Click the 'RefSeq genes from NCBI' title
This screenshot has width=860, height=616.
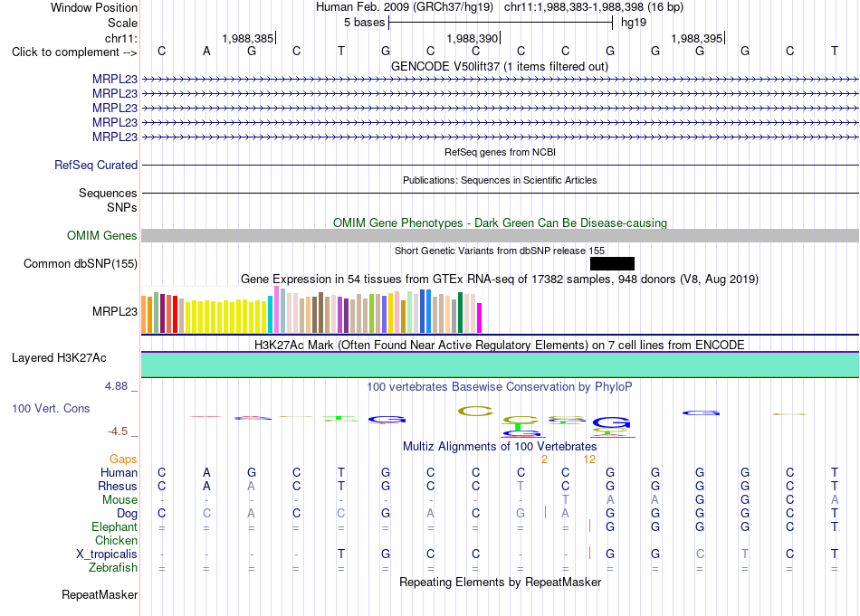pyautogui.click(x=500, y=152)
